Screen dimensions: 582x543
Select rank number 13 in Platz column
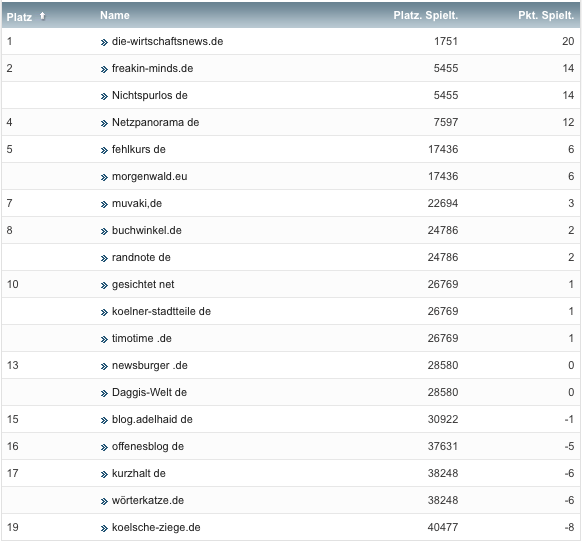(x=13, y=365)
